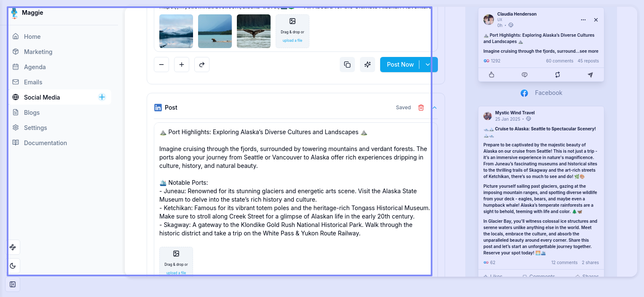Click the Facebook logo icon
Viewport: 644px width, 297px height.
(x=524, y=93)
